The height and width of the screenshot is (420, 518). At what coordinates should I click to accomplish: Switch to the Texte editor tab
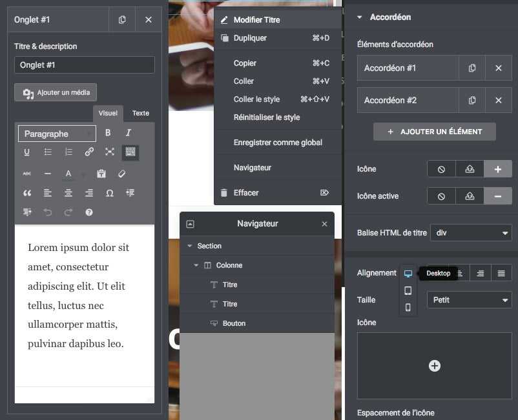[x=140, y=113]
